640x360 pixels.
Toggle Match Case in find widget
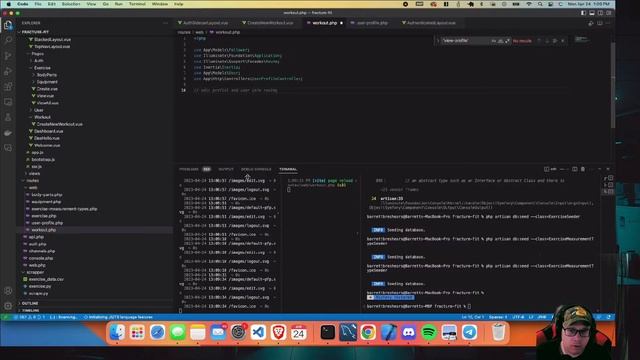(x=493, y=41)
